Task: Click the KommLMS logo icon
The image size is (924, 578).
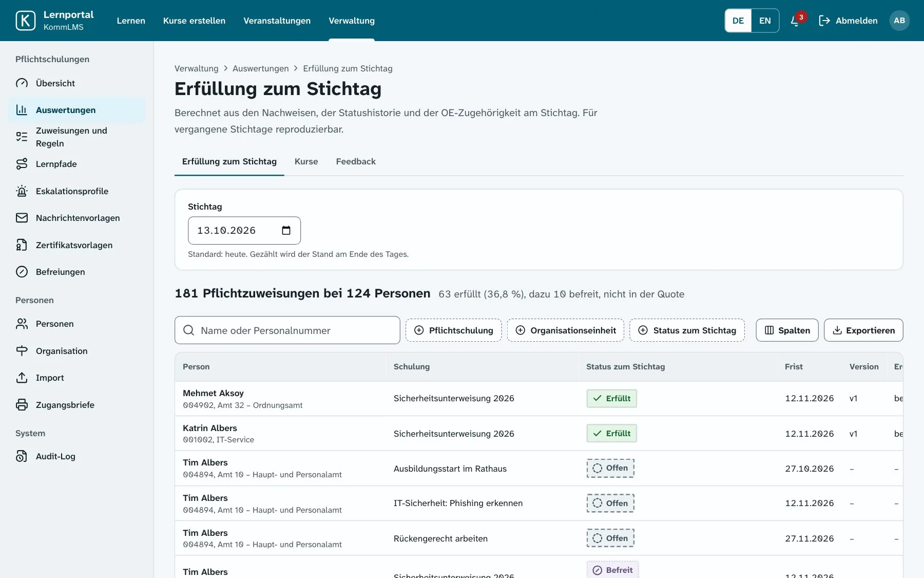Action: pos(26,21)
